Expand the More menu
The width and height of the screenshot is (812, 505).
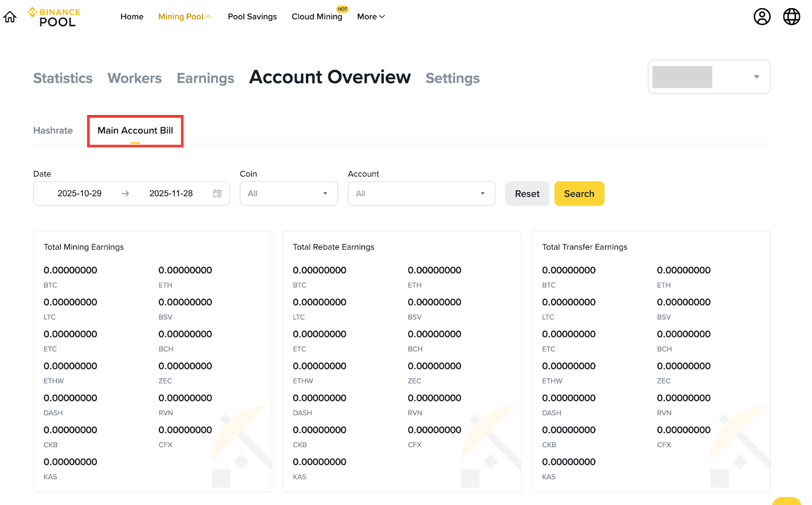(371, 17)
